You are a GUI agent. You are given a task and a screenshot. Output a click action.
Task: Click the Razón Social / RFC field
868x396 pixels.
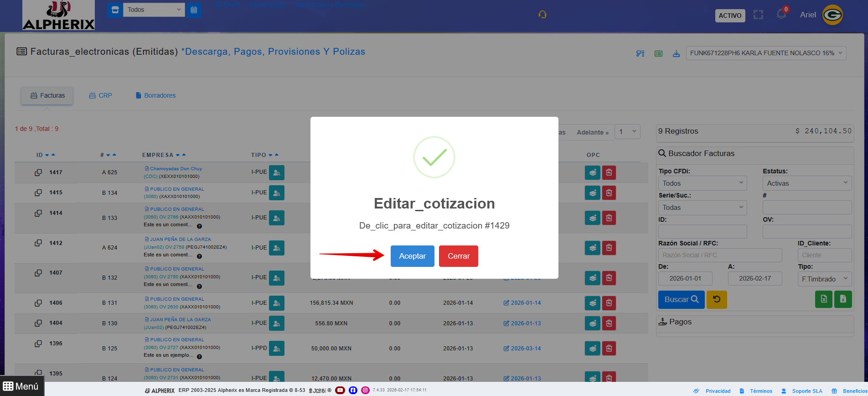coord(720,255)
